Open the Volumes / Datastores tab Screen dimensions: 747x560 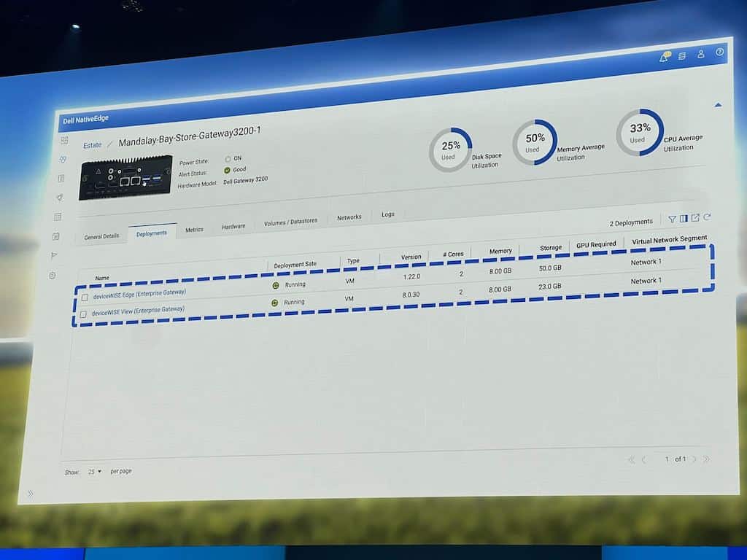point(290,222)
